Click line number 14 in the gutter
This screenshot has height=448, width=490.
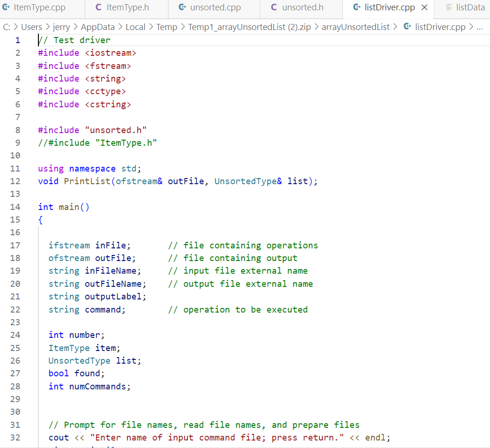[x=15, y=207]
